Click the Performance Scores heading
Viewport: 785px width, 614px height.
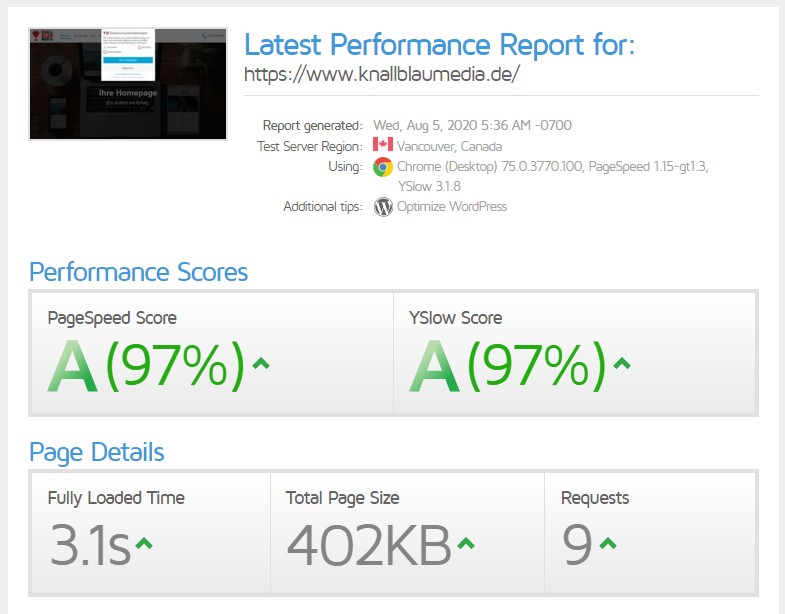138,272
